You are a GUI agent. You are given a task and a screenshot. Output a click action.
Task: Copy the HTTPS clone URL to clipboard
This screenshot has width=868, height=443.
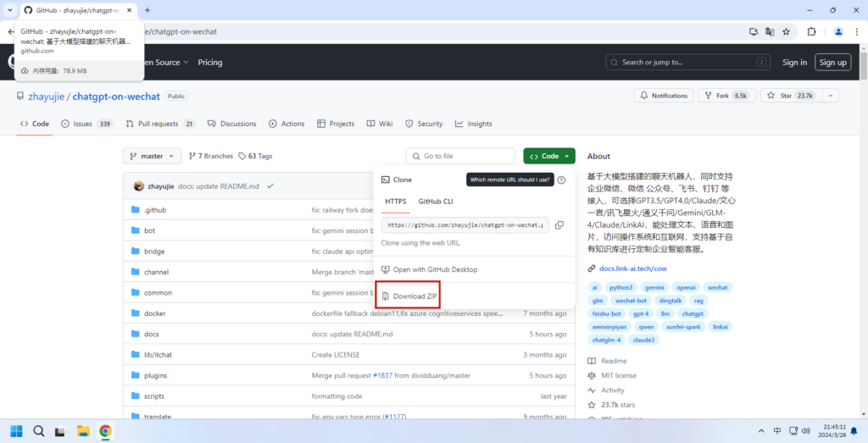pyautogui.click(x=559, y=225)
